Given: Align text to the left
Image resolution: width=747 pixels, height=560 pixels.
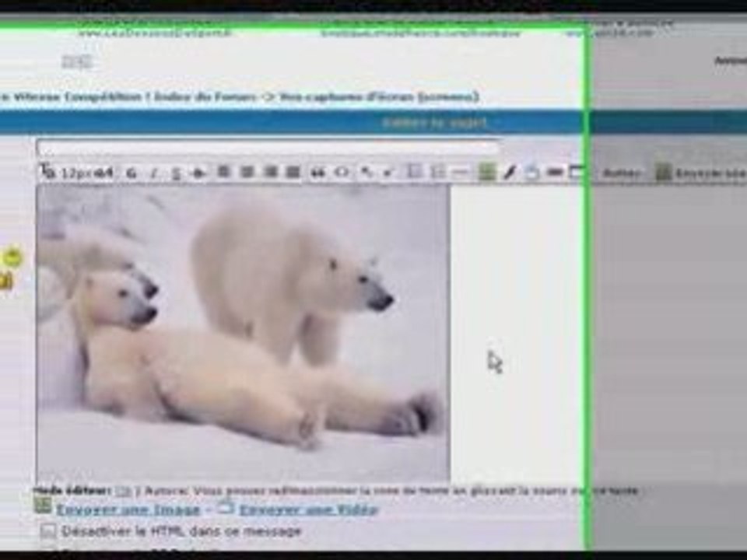Looking at the screenshot, I should click(223, 171).
